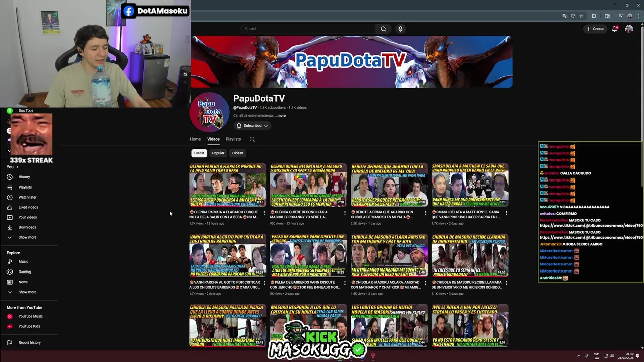Screen dimensions: 644x362
Task: Open Chibola de Masoku recibe llamada title
Action: click(466, 285)
